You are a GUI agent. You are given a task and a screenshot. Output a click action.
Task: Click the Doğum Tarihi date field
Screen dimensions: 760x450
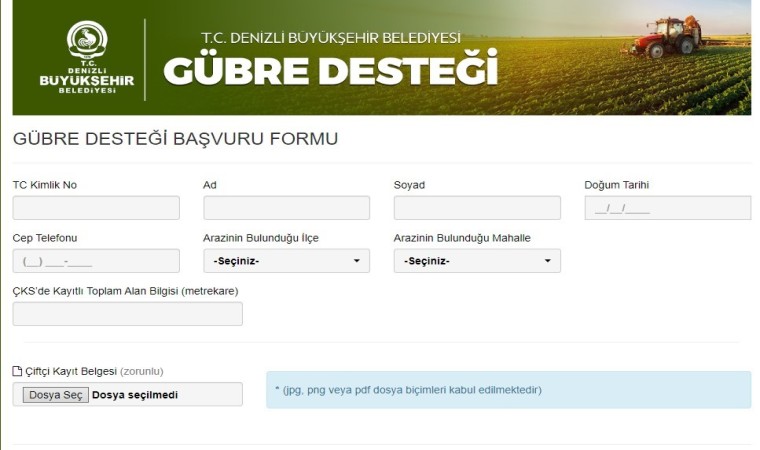tap(667, 208)
